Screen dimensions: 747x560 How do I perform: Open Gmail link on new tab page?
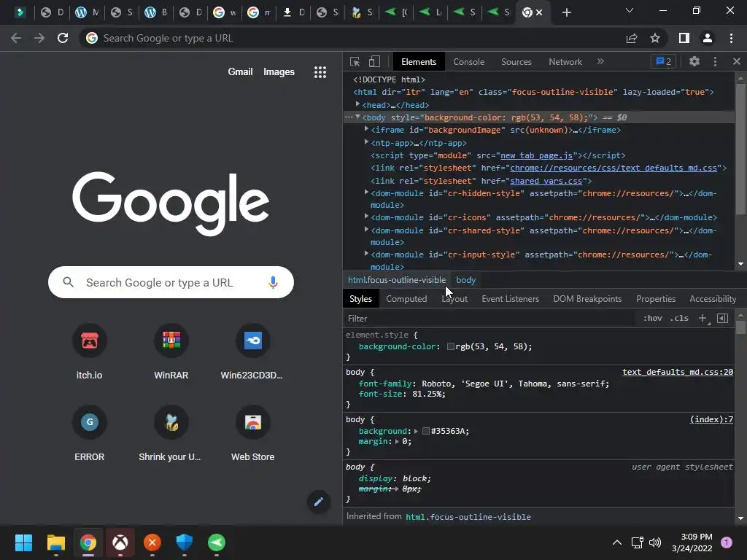point(240,72)
